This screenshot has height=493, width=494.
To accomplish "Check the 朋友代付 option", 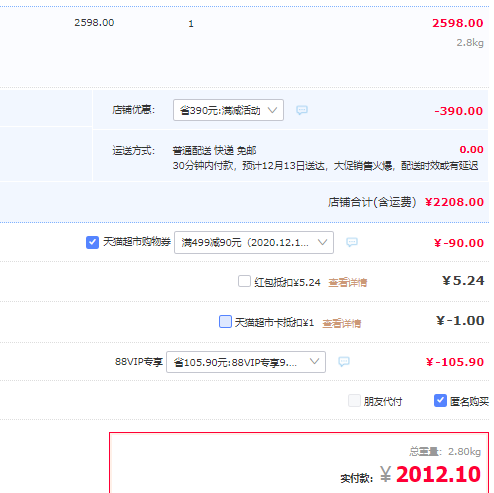I will click(354, 401).
